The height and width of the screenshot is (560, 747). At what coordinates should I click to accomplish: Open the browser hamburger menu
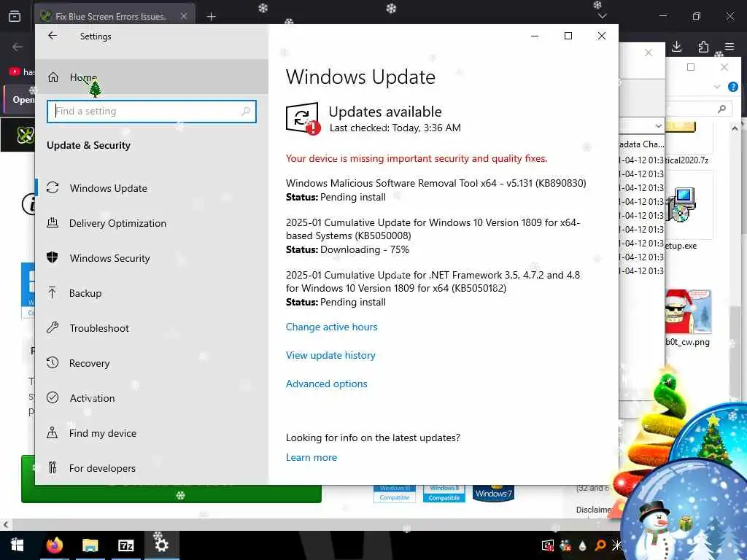pyautogui.click(x=729, y=47)
